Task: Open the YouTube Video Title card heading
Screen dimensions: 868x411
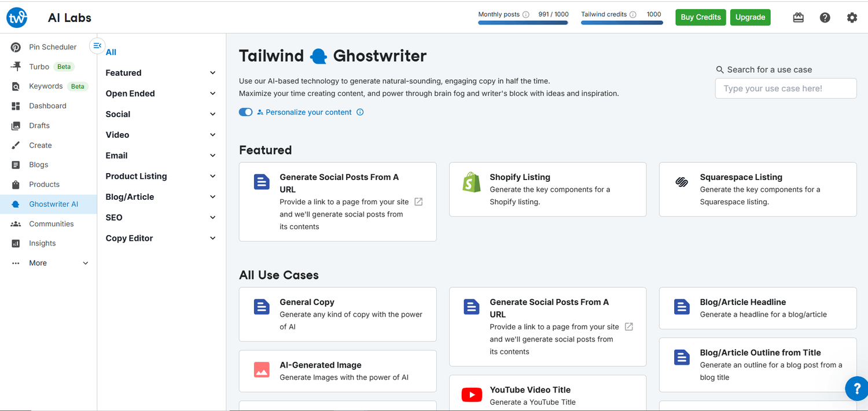Action: (530, 390)
